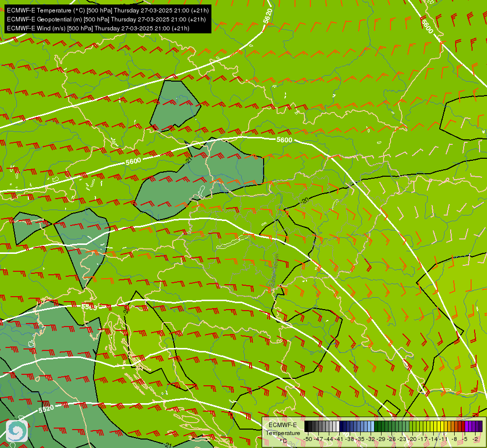Click the 5580 geopotential contour label

click(89, 307)
